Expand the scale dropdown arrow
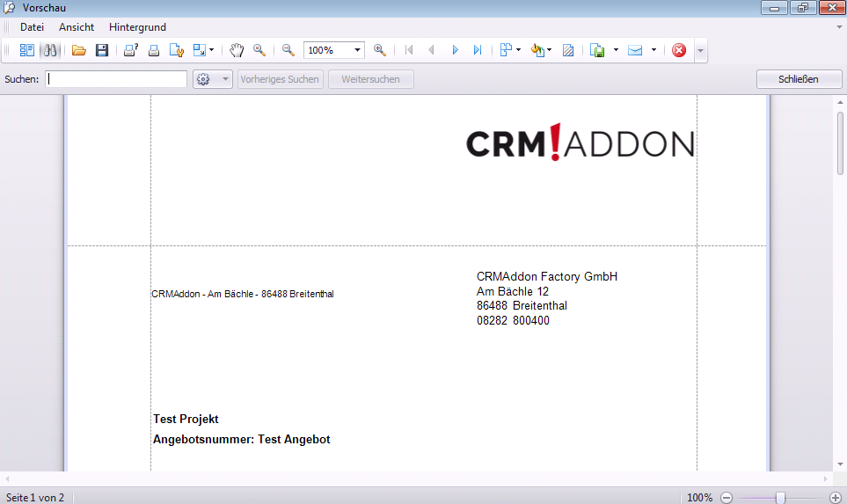847x504 pixels. 211,50
